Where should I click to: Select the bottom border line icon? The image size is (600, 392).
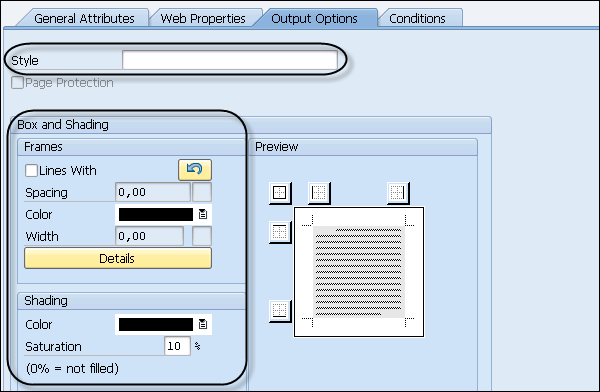[x=280, y=311]
